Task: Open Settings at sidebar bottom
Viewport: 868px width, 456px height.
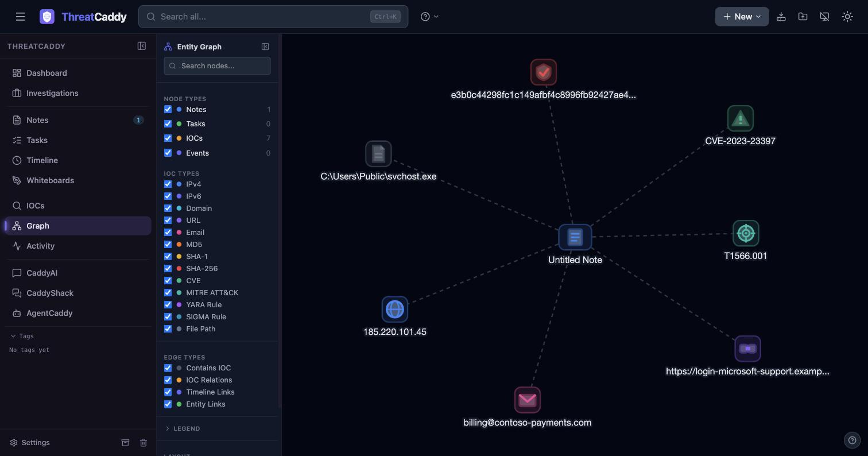Action: (30, 443)
